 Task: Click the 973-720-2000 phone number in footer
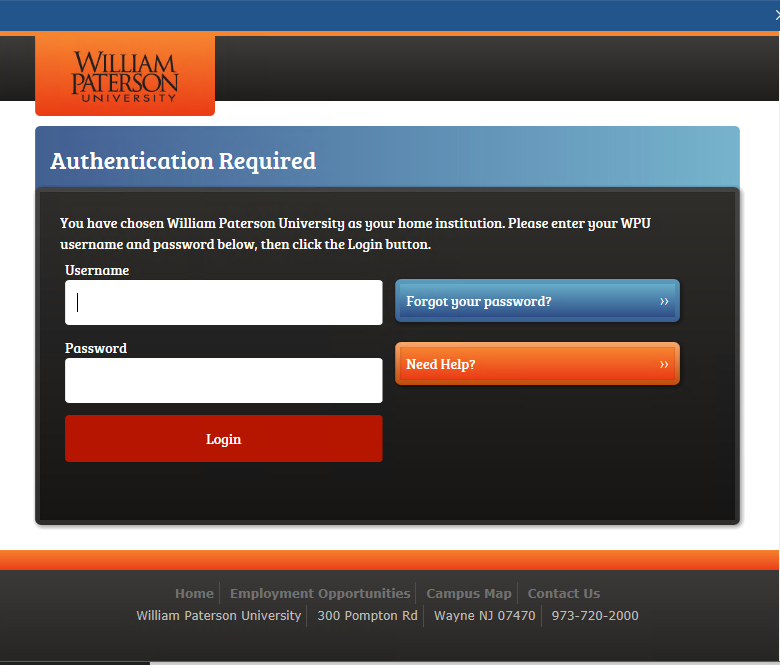tap(594, 616)
